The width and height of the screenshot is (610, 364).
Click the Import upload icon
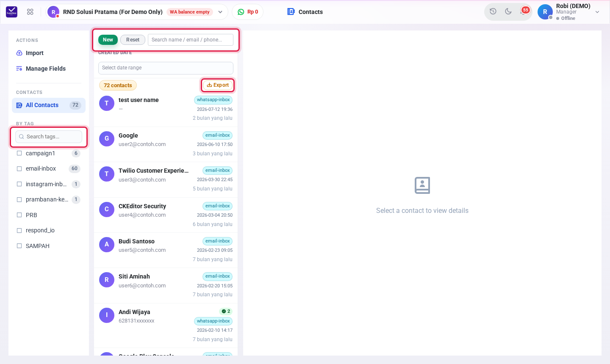(19, 53)
